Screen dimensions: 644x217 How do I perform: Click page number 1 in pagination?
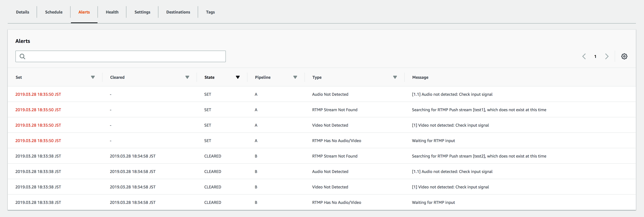595,56
